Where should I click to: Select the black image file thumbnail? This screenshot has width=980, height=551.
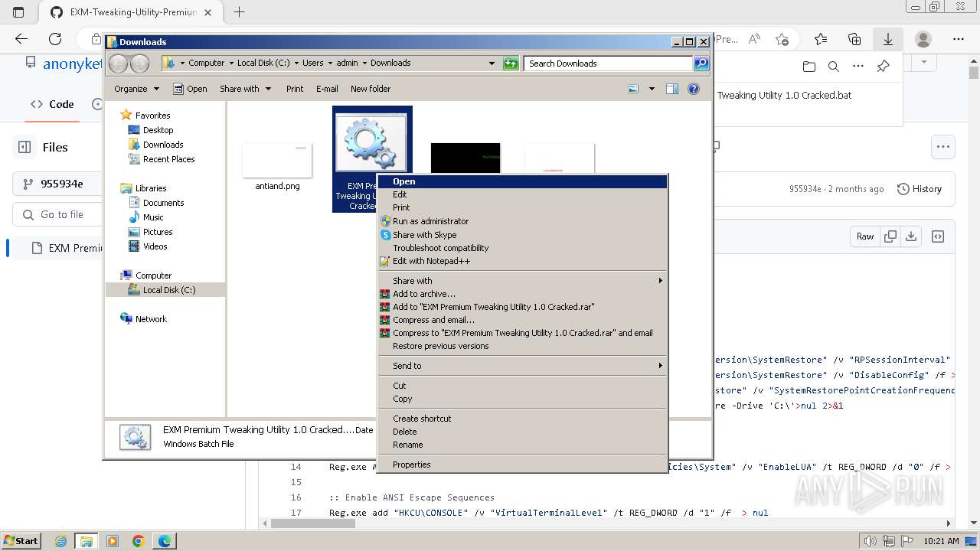click(x=465, y=158)
